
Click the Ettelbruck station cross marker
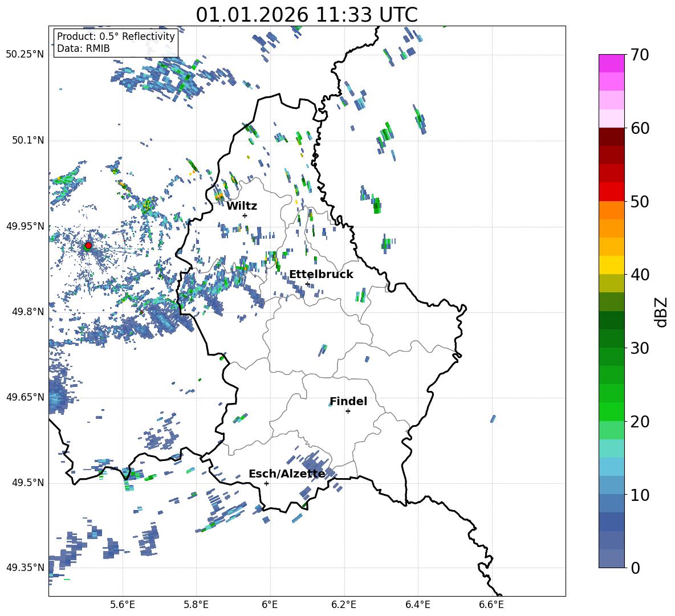point(307,284)
